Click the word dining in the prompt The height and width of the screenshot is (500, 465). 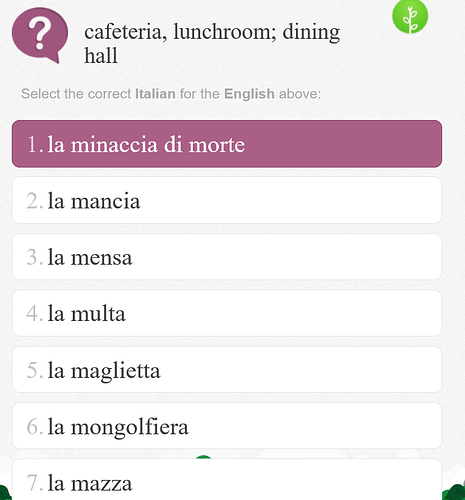(311, 34)
